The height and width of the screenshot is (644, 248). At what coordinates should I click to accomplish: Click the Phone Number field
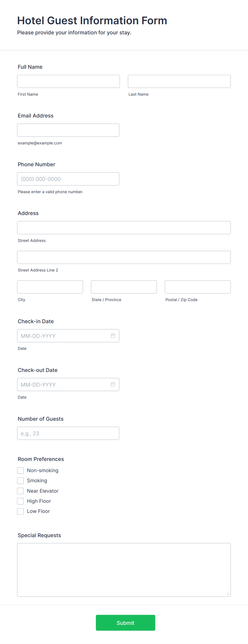[x=68, y=179]
